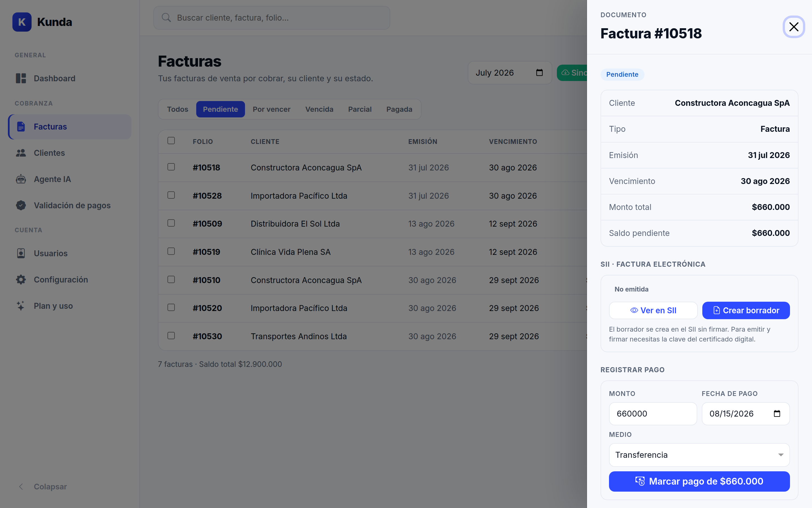The width and height of the screenshot is (812, 508).
Task: Open Clientes from the sidebar
Action: click(70, 153)
